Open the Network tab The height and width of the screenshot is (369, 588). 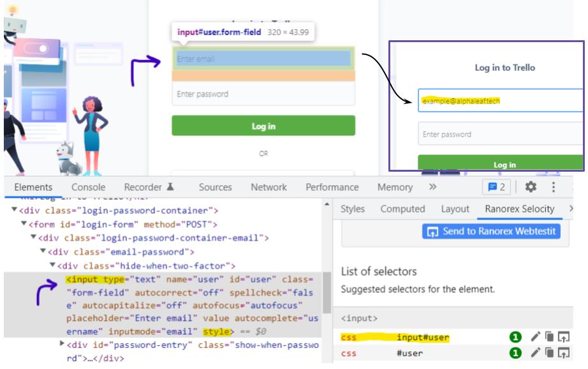268,187
